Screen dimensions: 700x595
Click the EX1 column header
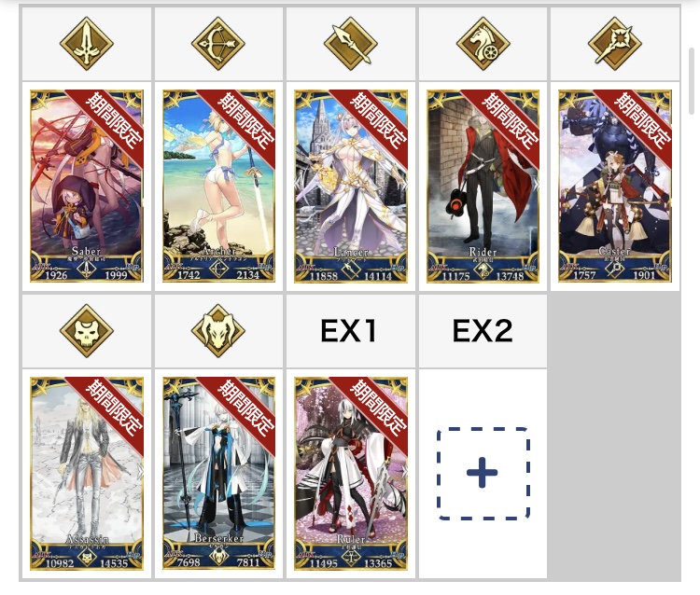pyautogui.click(x=348, y=331)
